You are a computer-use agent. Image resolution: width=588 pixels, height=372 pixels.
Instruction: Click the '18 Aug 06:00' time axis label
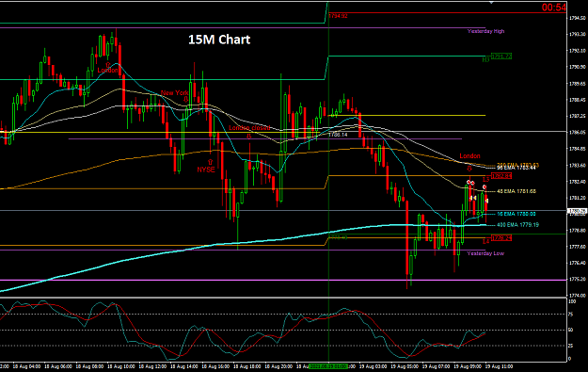[x=57, y=366]
